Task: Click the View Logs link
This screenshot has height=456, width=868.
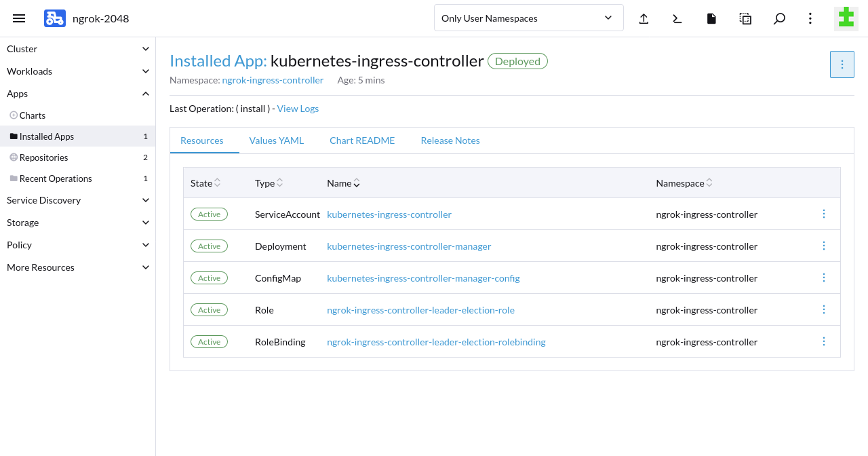Action: tap(298, 109)
